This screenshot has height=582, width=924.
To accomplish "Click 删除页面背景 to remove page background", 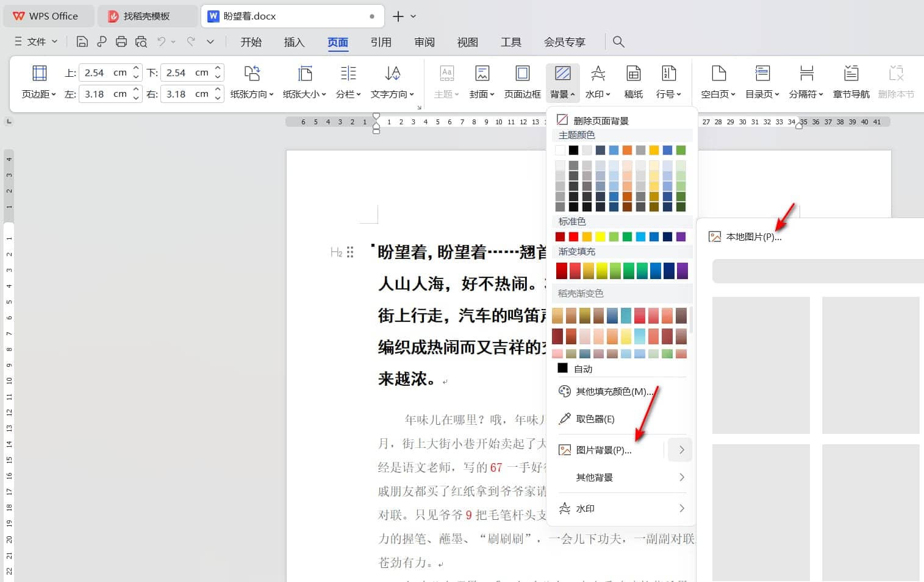I will (601, 120).
